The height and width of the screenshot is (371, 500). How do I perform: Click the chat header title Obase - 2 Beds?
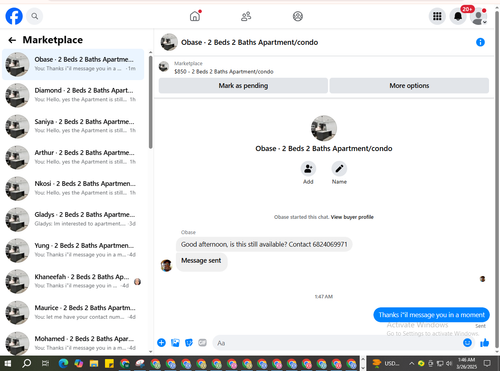(x=249, y=42)
